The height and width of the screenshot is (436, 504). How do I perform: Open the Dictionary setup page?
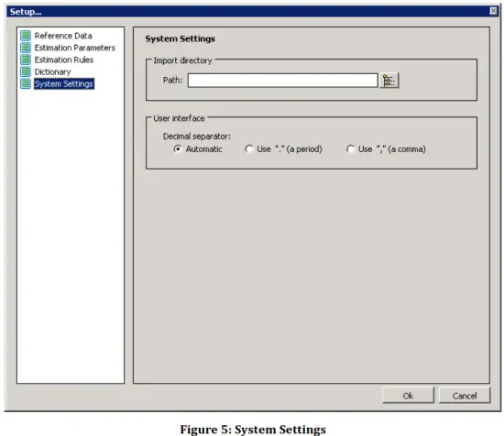pos(52,72)
